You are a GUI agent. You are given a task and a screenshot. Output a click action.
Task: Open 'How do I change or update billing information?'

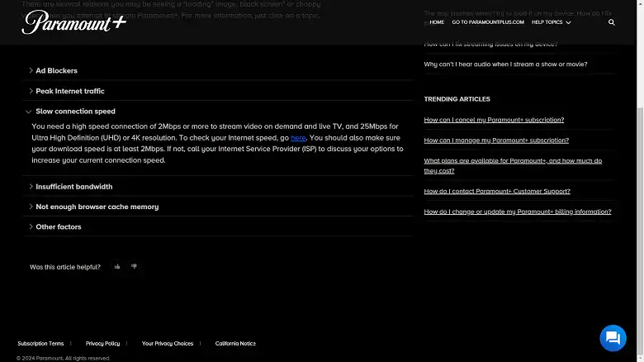pos(518,212)
